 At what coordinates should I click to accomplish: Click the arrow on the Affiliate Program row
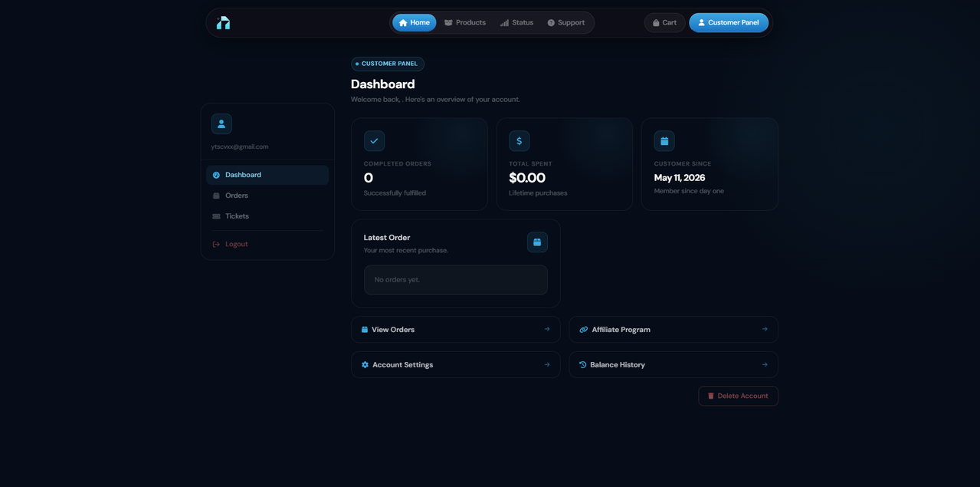[x=765, y=329]
